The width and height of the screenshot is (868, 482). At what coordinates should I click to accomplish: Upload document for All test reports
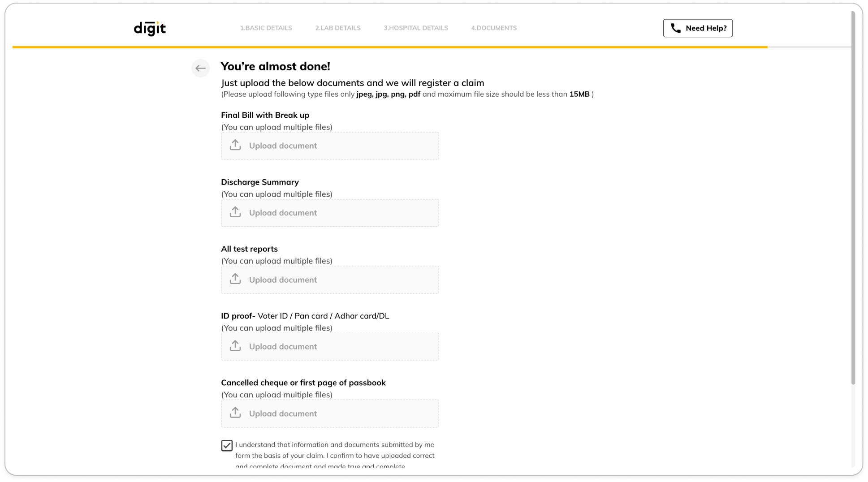click(330, 280)
